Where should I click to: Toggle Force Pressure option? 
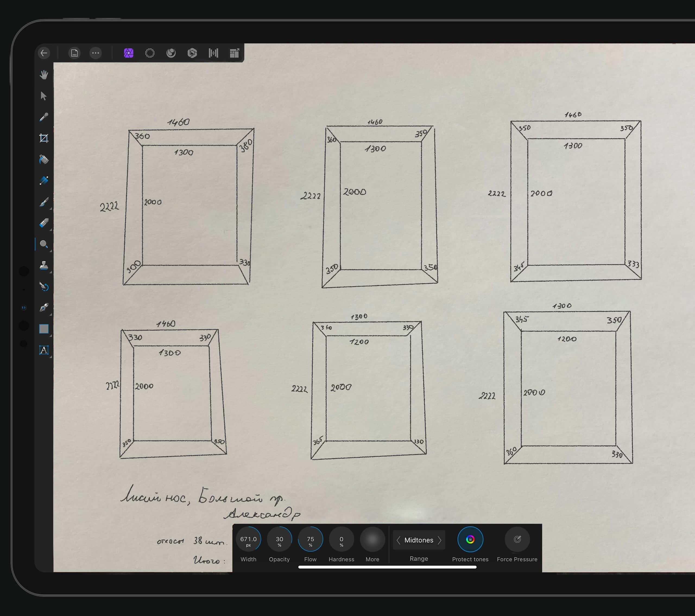tap(517, 540)
